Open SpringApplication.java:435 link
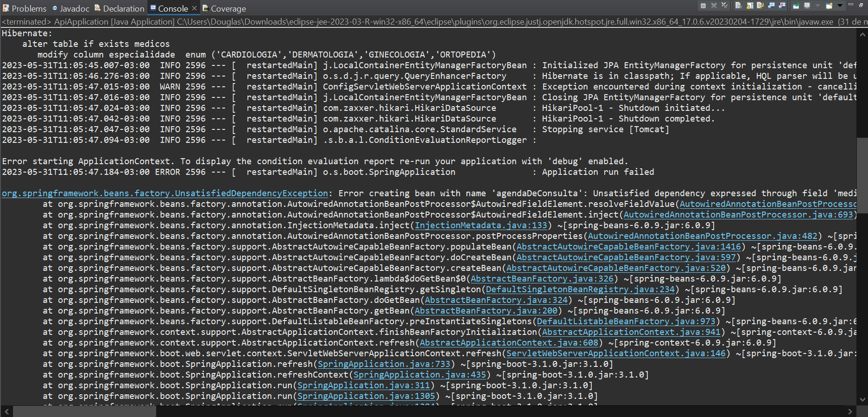868x417 pixels. 420,375
